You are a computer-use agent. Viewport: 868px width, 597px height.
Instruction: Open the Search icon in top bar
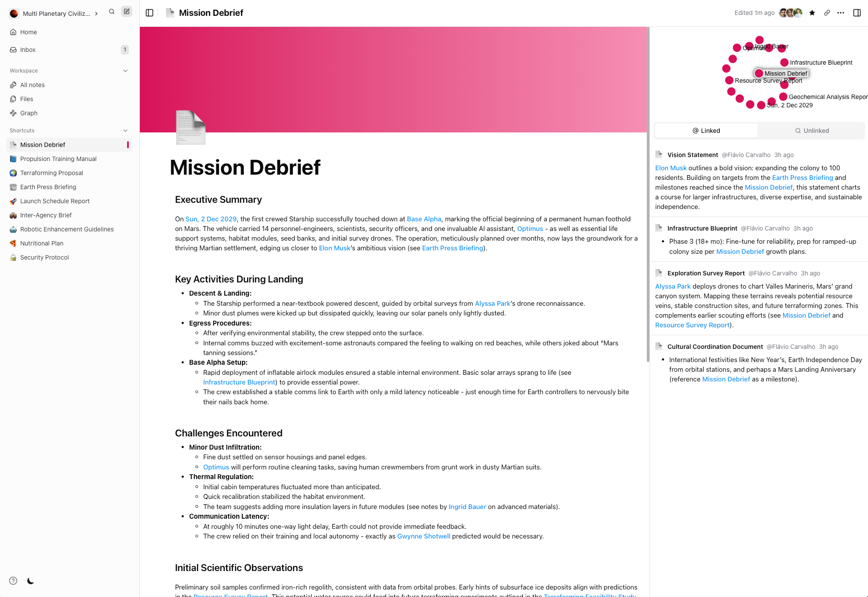[112, 12]
